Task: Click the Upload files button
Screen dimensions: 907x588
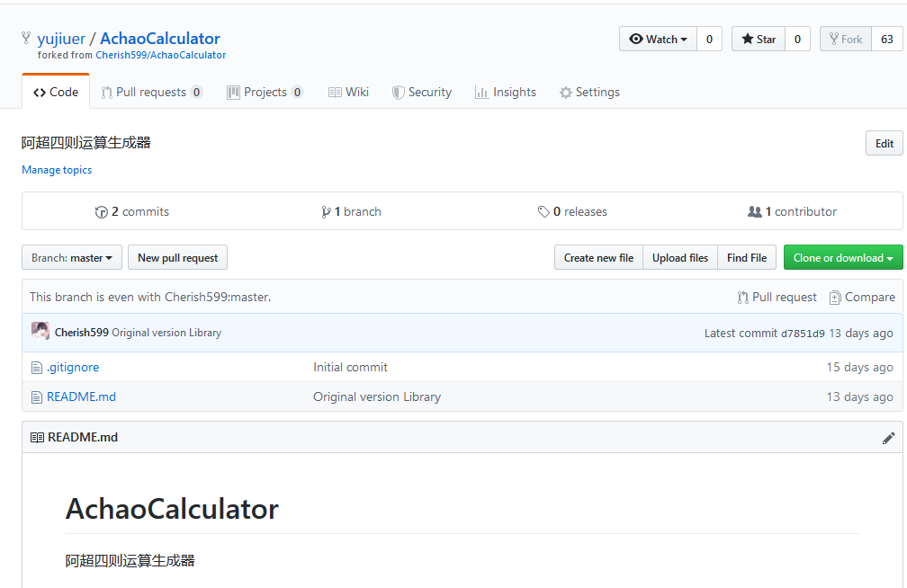Action: (680, 257)
